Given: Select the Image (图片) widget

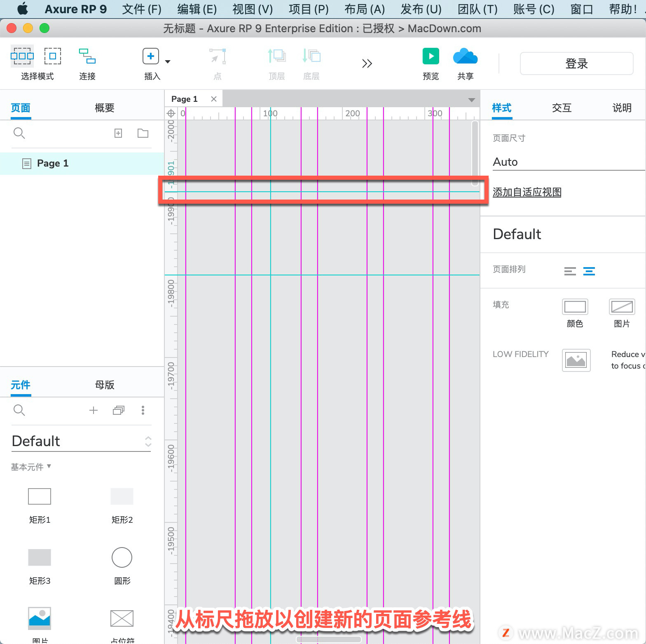Looking at the screenshot, I should pos(40,618).
